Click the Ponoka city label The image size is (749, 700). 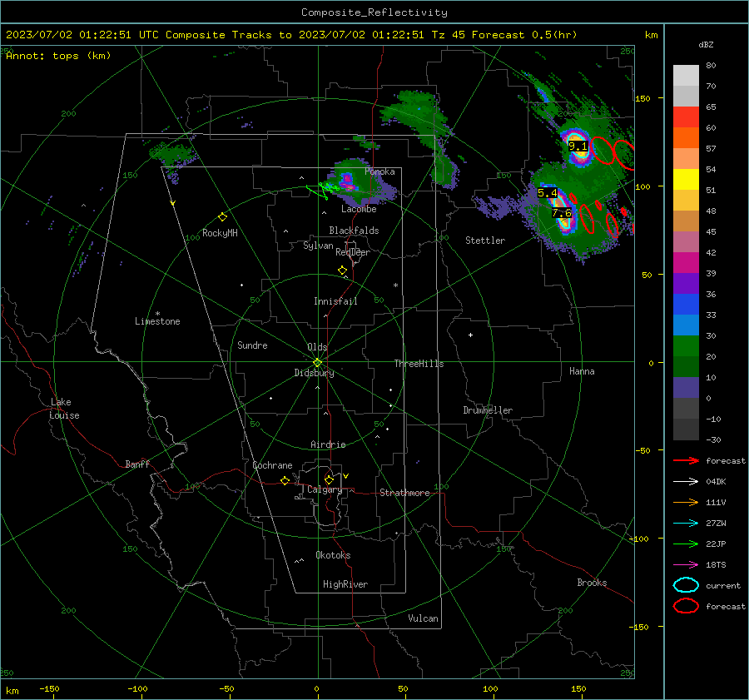(379, 171)
